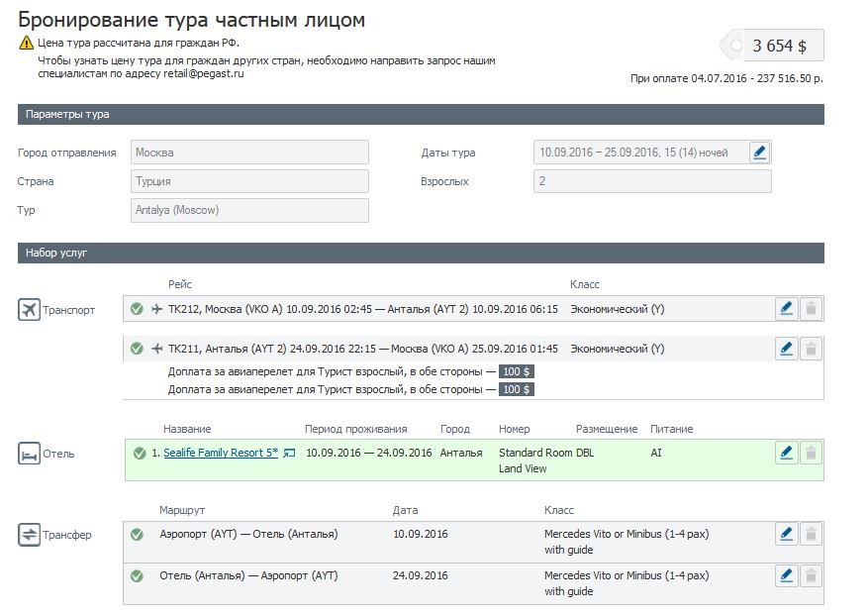Click the Трансфер arrows section icon

29,535
